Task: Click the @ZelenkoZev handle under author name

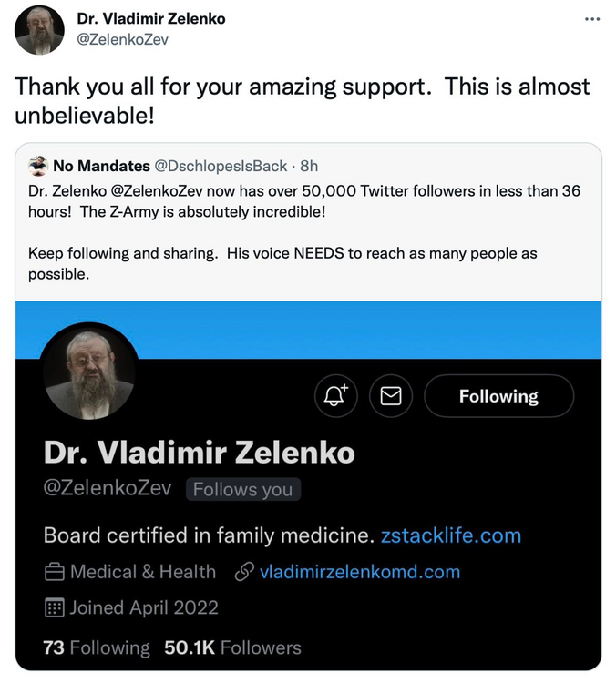Action: coord(123,39)
